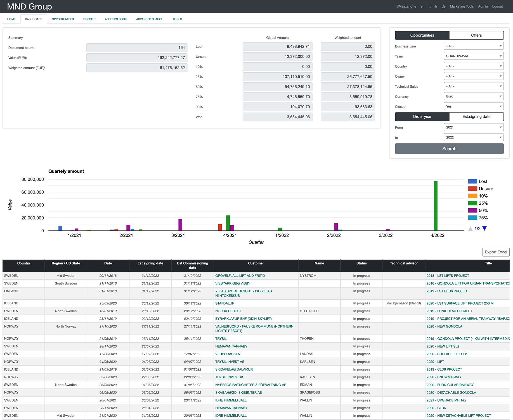Open title 2020 - NEW GONDOLA
Viewport: 513px width, 420px height.
pyautogui.click(x=445, y=326)
